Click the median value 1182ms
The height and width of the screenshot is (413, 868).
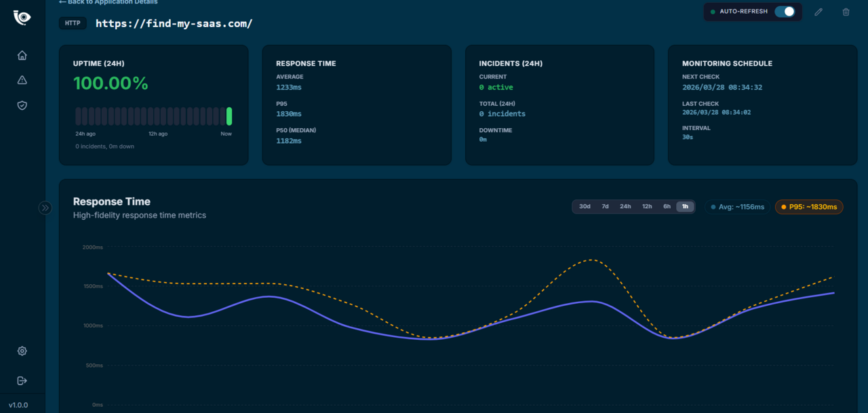click(x=289, y=141)
